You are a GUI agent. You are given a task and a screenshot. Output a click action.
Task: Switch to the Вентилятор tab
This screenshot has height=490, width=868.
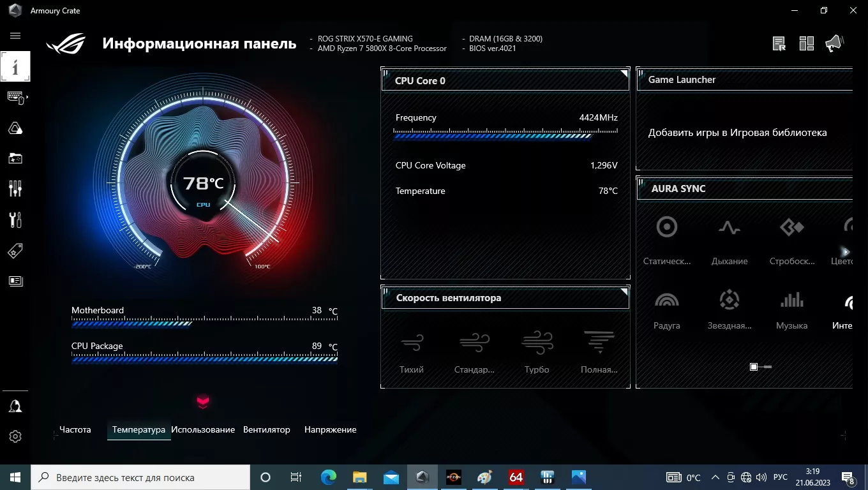pyautogui.click(x=267, y=430)
